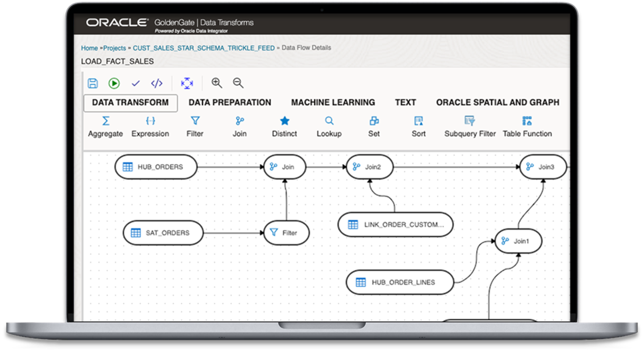Open CUST_SALES_STAR_SCHEMA_TRICKLE_FEED project
This screenshot has width=644, height=352.
(204, 48)
